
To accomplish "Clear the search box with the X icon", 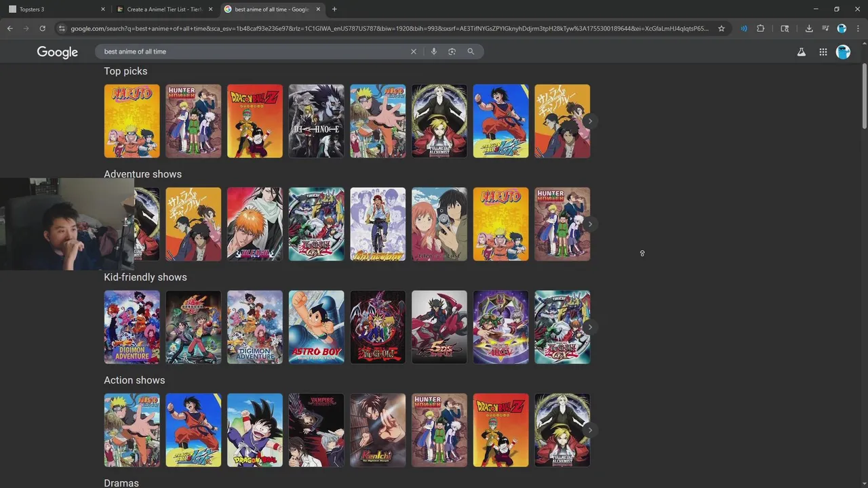I will 414,52.
